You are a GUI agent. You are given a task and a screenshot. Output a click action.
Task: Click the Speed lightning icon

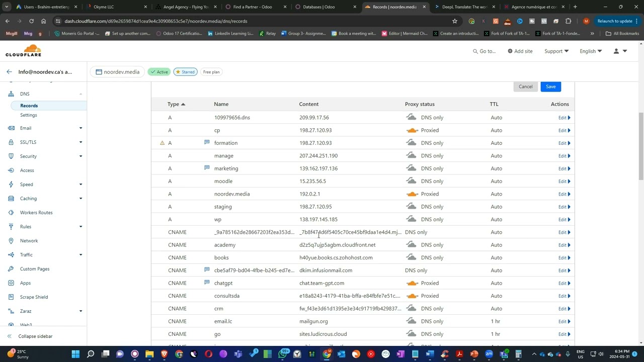(11, 185)
